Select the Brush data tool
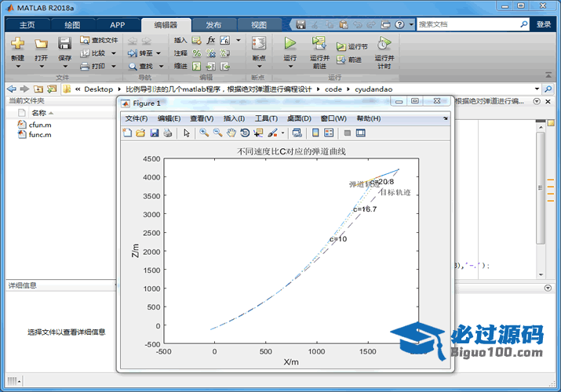The image size is (561, 392). (272, 133)
